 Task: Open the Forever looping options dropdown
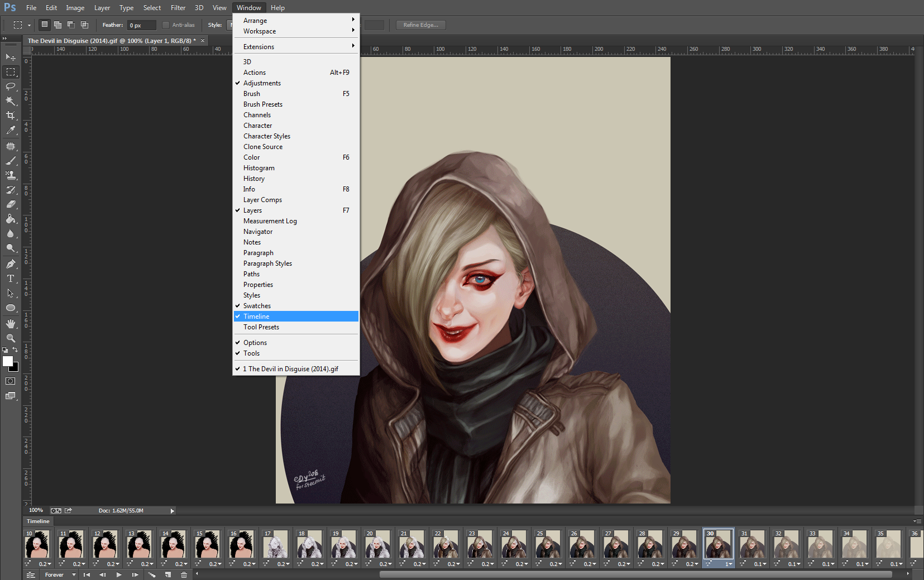60,574
